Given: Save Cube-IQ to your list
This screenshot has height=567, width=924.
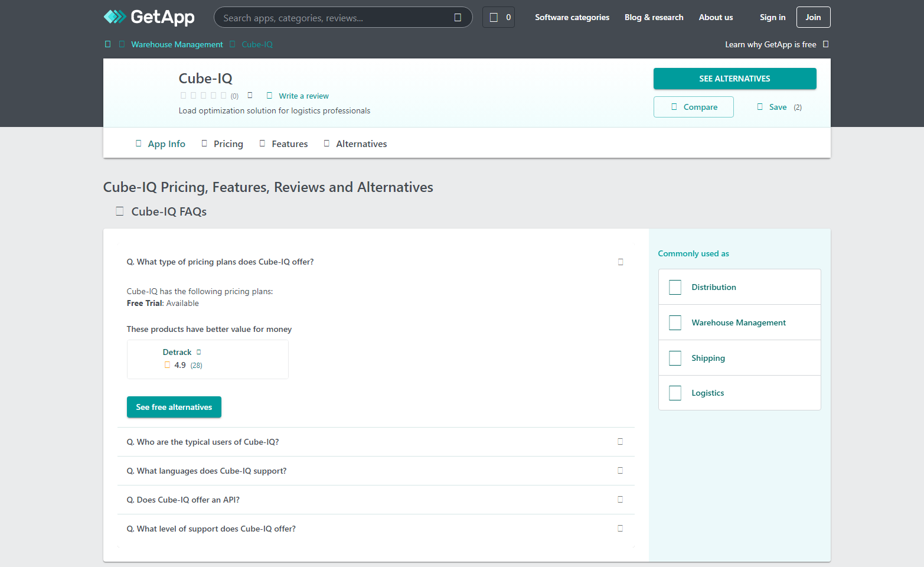Looking at the screenshot, I should tap(779, 107).
